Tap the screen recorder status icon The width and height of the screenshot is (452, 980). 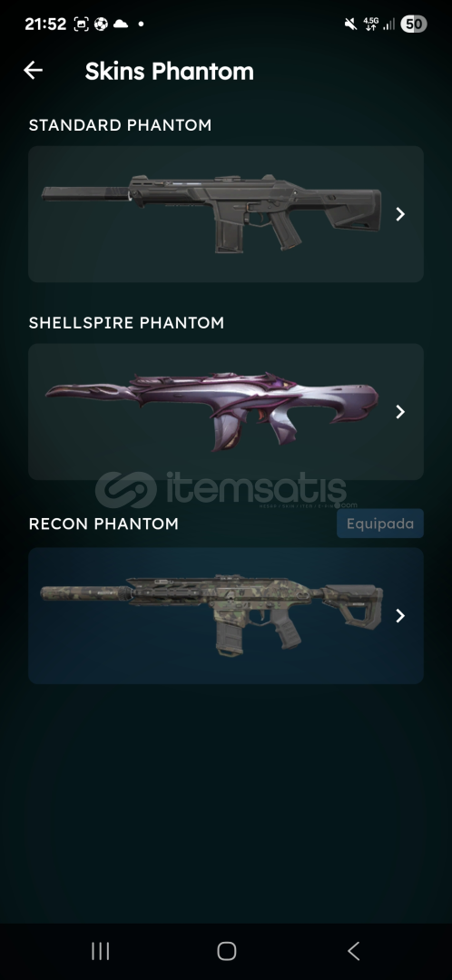pyautogui.click(x=82, y=24)
